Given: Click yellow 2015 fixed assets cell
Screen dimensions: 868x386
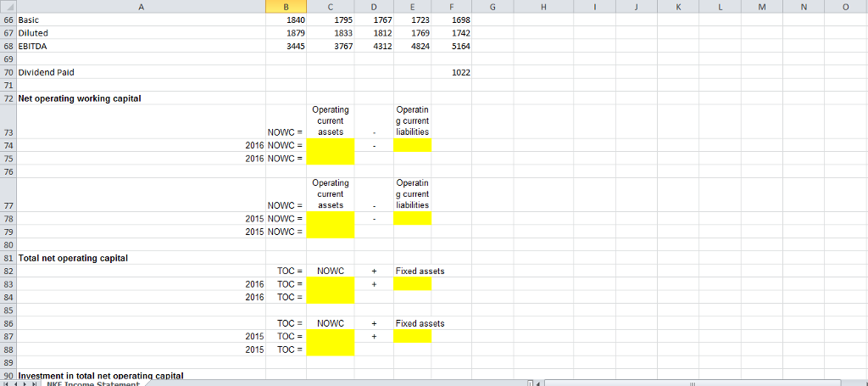Looking at the screenshot, I should [413, 336].
